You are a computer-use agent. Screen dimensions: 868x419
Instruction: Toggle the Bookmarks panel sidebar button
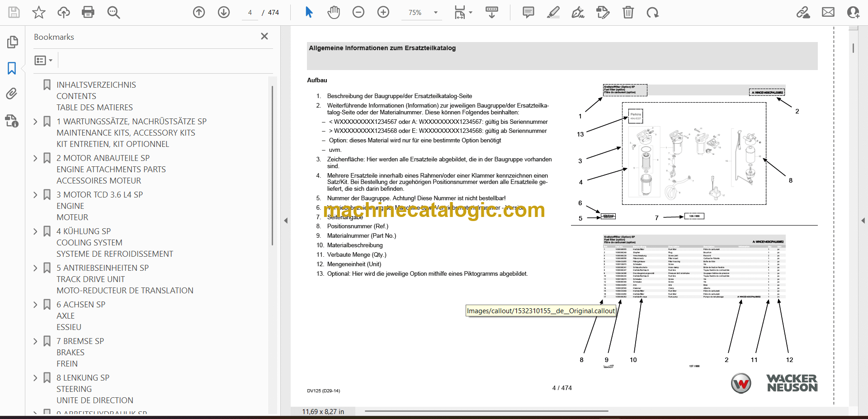click(12, 68)
